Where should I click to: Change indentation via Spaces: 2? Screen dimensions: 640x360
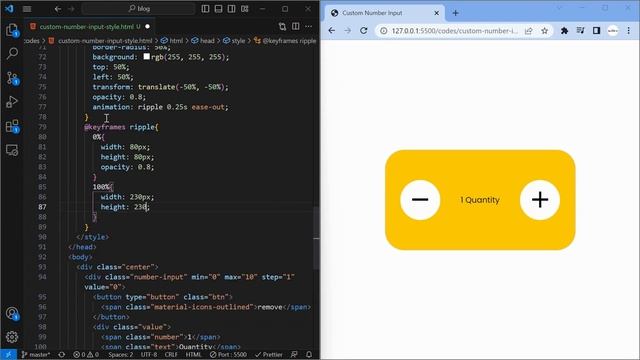click(x=121, y=354)
